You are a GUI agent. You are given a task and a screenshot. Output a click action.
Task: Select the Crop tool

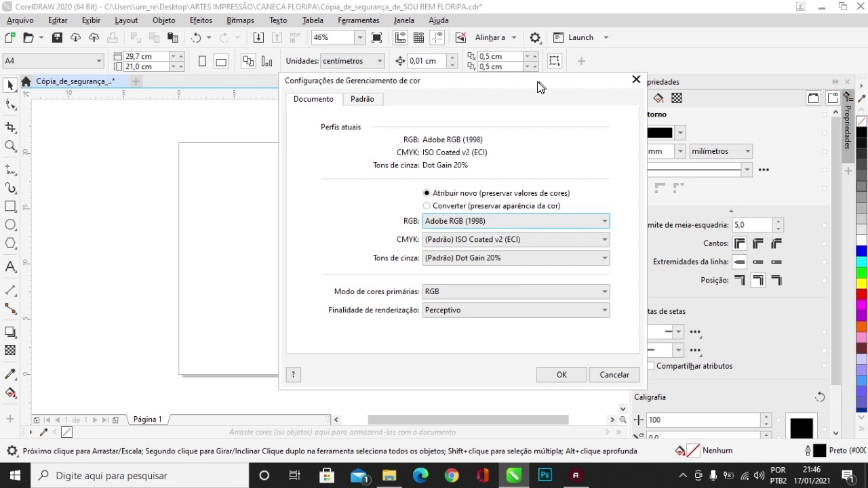click(x=10, y=127)
